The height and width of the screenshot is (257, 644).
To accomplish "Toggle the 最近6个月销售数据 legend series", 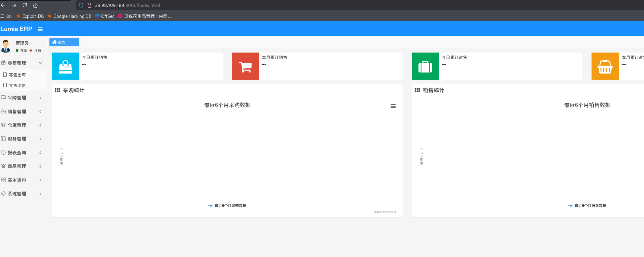I will 587,206.
